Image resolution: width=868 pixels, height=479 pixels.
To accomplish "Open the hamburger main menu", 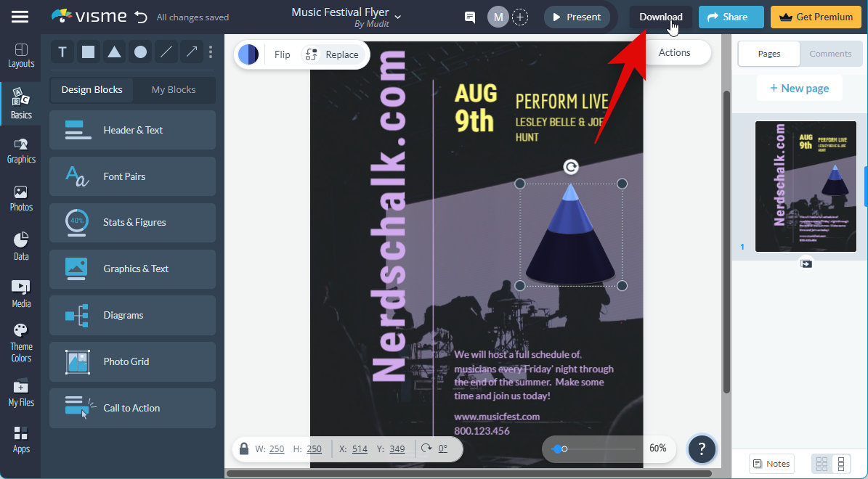I will click(20, 17).
